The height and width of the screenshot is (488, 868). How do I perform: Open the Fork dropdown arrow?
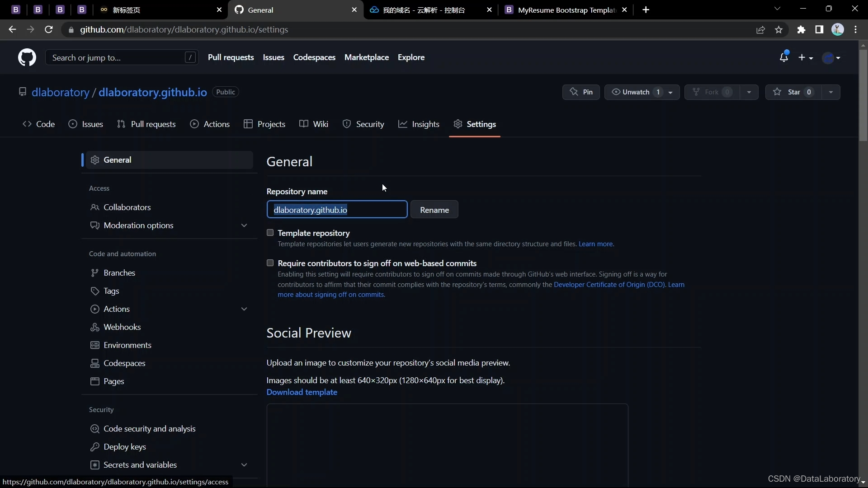point(749,92)
